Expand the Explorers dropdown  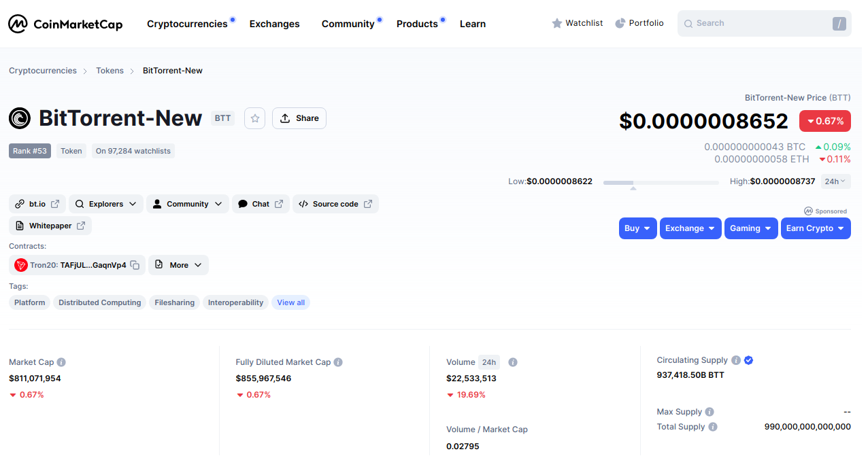106,204
